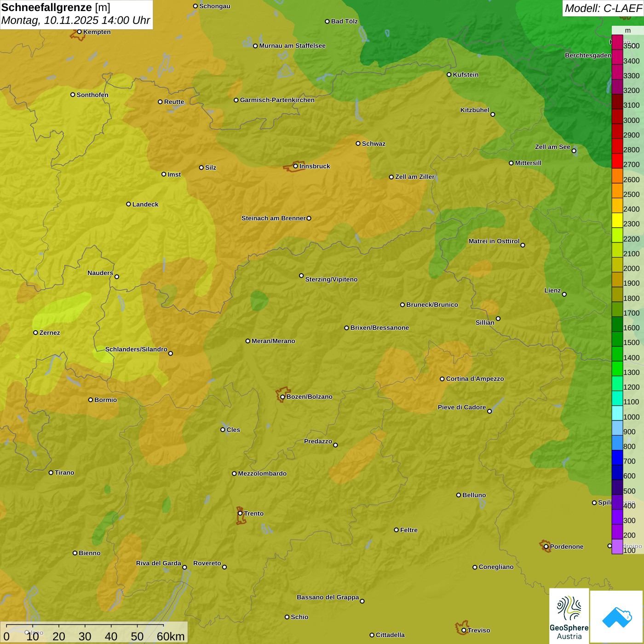Image resolution: width=644 pixels, height=644 pixels.
Task: Click the 'Steinach am Brenner' label
Action: (273, 218)
